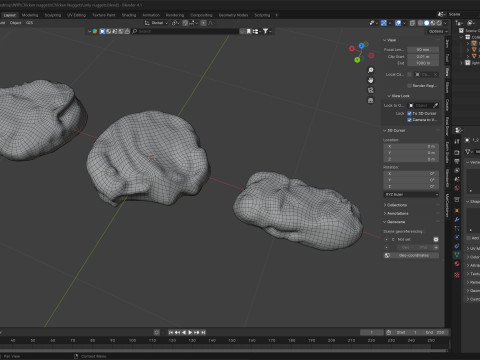Click 3D Cursor Location X field

[x=411, y=146]
